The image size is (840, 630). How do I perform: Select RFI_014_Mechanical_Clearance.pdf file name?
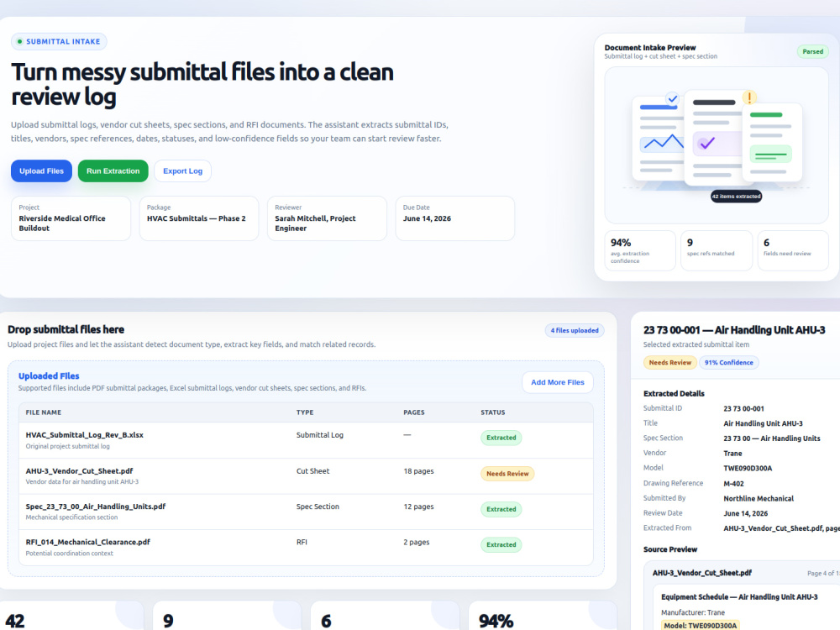88,542
